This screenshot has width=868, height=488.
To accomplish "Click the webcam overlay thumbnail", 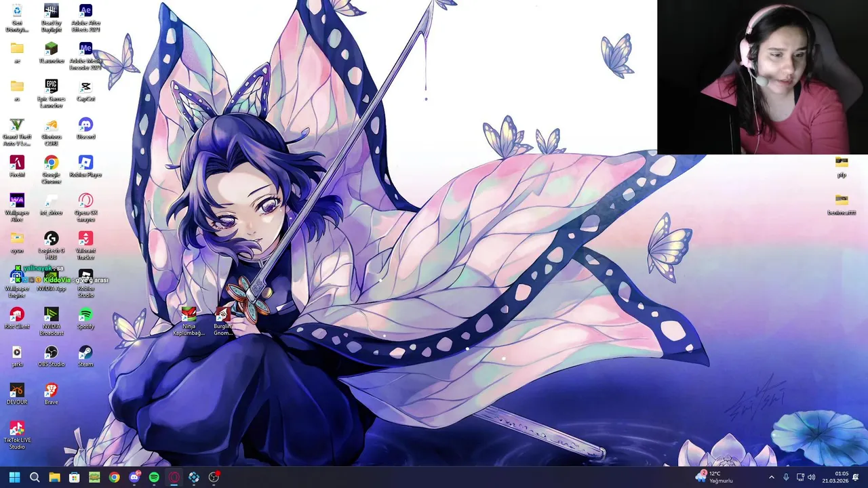I will [x=762, y=77].
